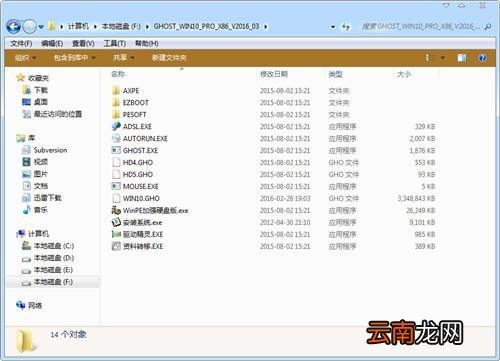
Task: Open the 音乐 library
Action: point(35,210)
